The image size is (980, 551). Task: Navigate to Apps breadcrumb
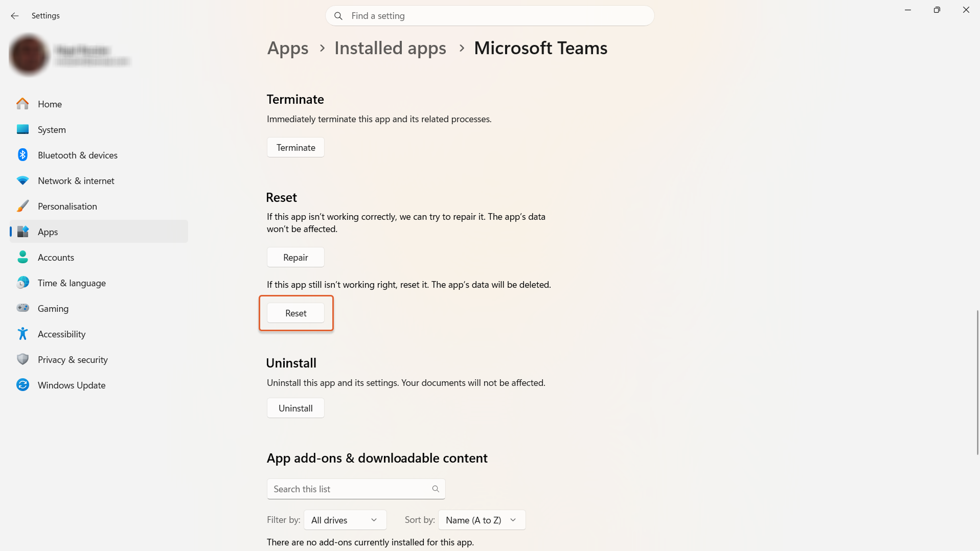point(288,48)
